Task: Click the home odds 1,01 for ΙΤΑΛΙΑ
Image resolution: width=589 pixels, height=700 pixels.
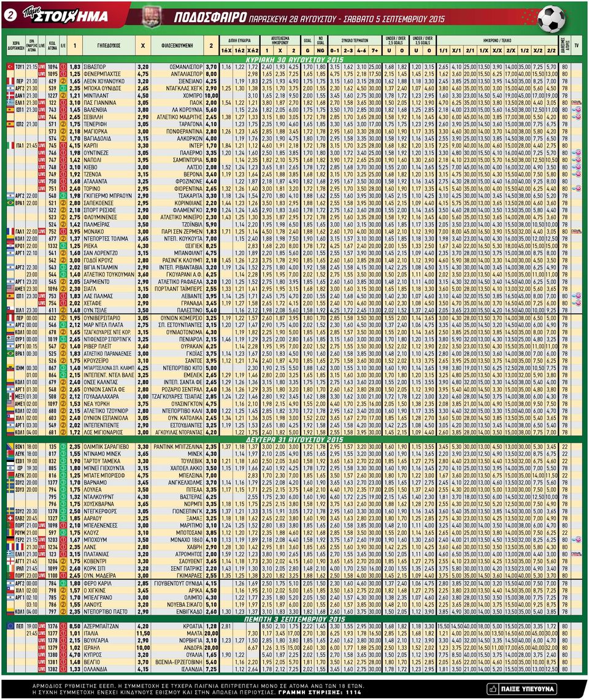Action: click(75, 634)
